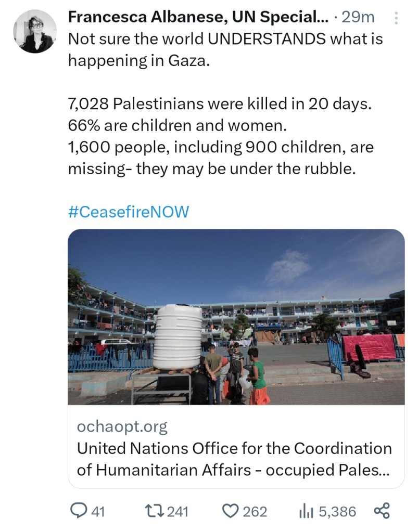This screenshot has height=532, width=418.
Task: Share the post via share icon
Action: pyautogui.click(x=382, y=512)
